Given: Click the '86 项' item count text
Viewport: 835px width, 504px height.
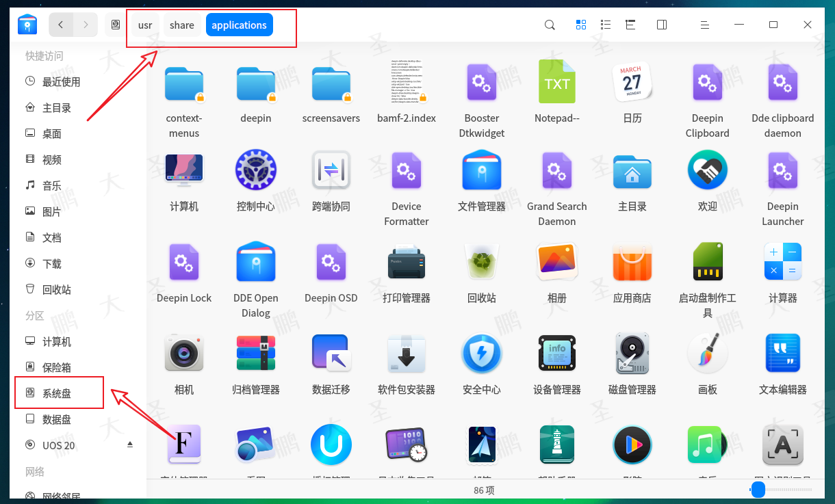Looking at the screenshot, I should tap(484, 490).
